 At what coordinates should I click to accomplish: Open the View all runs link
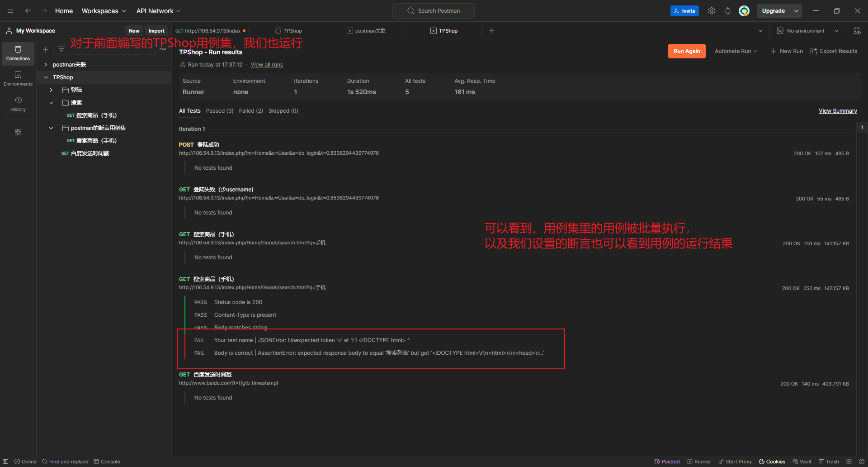pos(267,65)
